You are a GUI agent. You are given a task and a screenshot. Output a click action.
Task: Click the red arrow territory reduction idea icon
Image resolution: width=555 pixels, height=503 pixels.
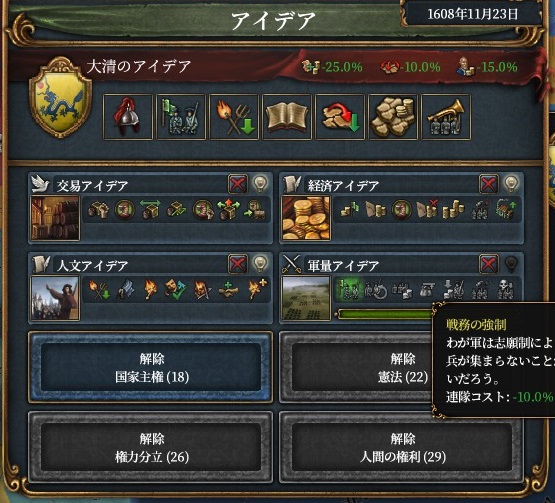point(340,117)
